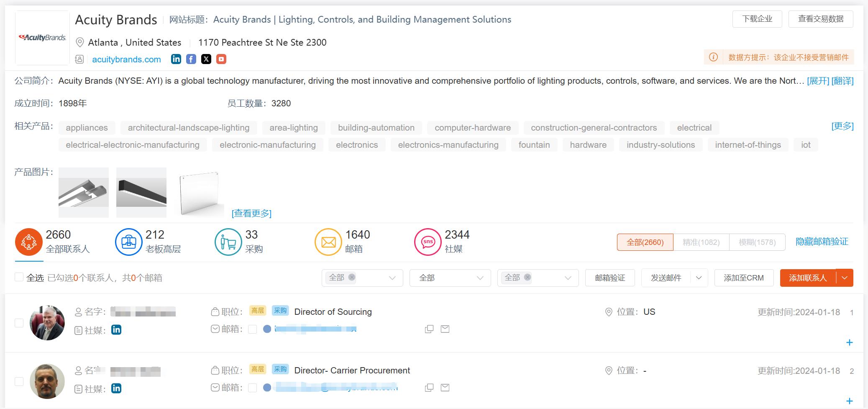Select the 精准(1082) filter tab
The height and width of the screenshot is (409, 868).
701,242
